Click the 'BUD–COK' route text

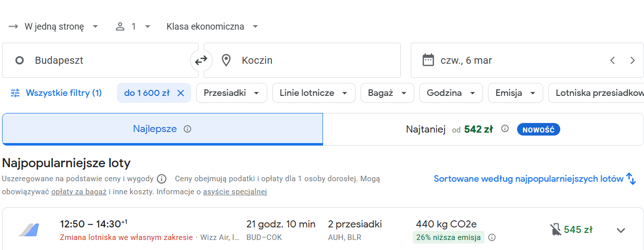pyautogui.click(x=263, y=237)
